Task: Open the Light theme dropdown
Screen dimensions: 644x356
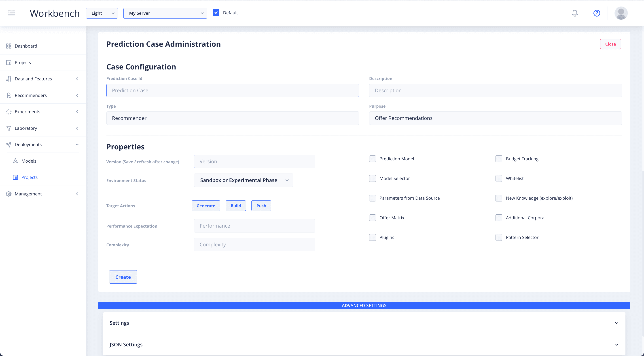Action: 102,13
